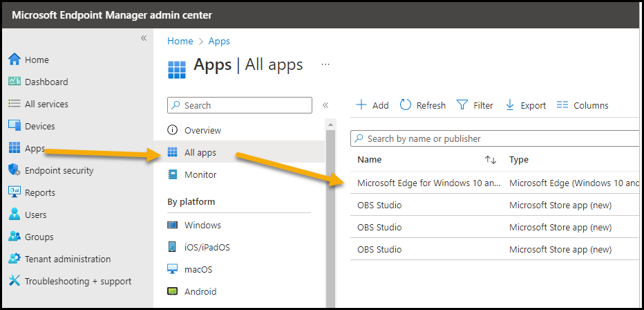Image resolution: width=644 pixels, height=310 pixels.
Task: Click the Microsoft Edge (Windows 10 type cell
Action: (574, 183)
